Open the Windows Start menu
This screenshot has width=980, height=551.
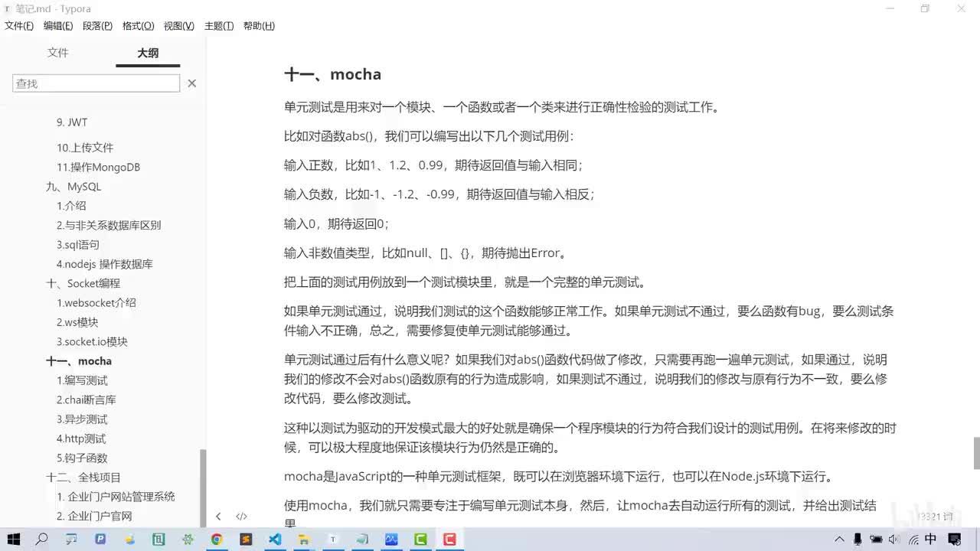(x=14, y=540)
